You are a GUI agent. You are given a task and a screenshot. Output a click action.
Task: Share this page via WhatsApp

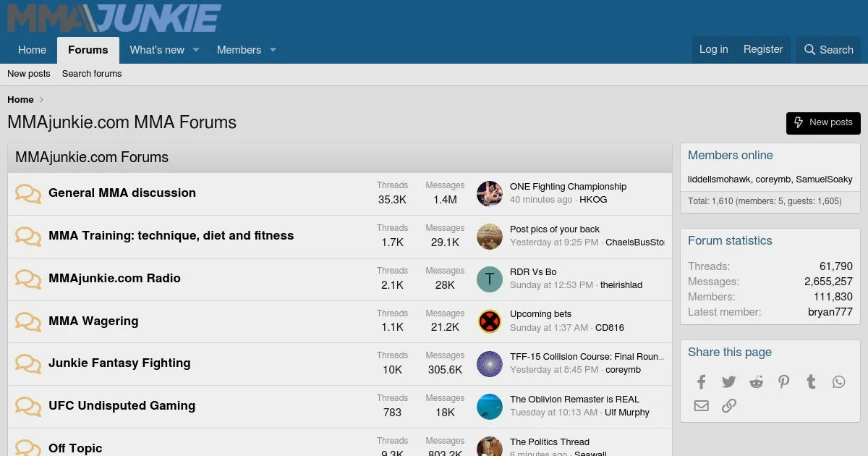tap(838, 382)
